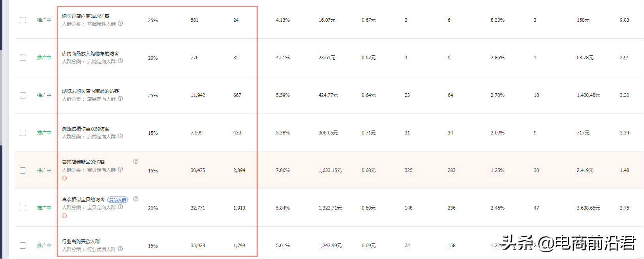The height and width of the screenshot is (259, 644).
Task: Tick checkbox for 购买过店内商品的访客 row
Action: 23,20
